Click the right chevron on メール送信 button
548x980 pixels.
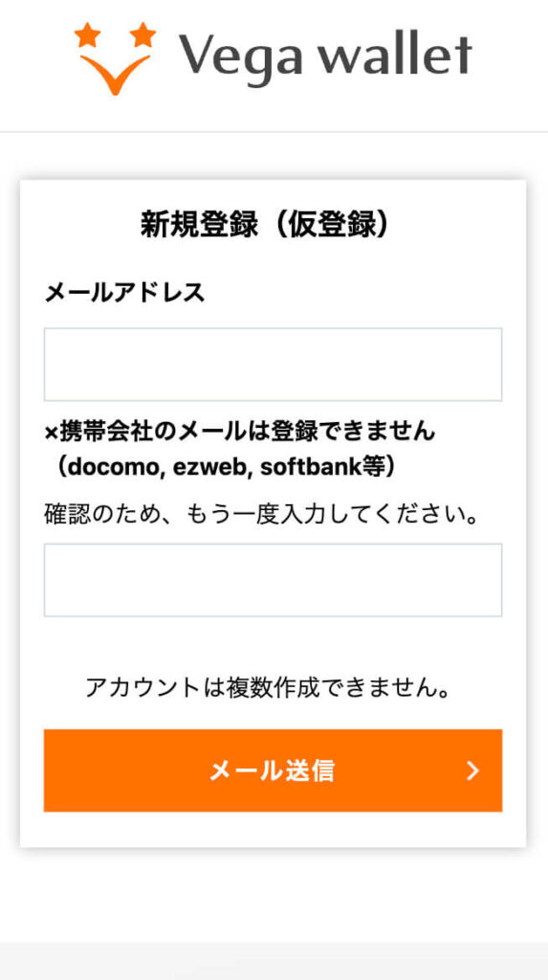coord(473,770)
